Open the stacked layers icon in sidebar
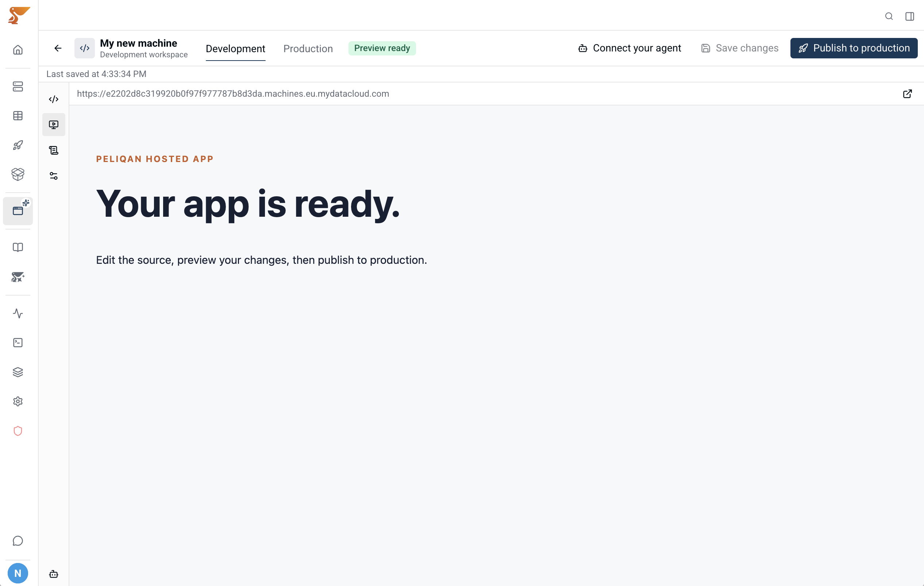Image resolution: width=924 pixels, height=586 pixels. pyautogui.click(x=18, y=372)
